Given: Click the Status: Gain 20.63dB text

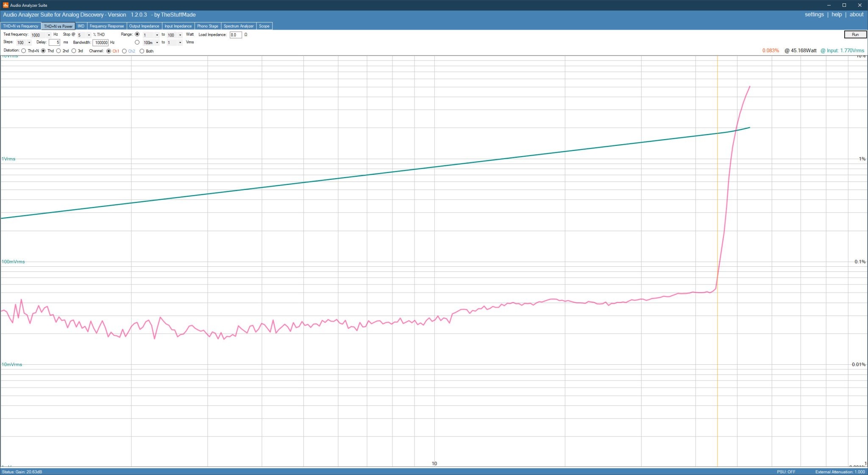Looking at the screenshot, I should click(x=22, y=472).
